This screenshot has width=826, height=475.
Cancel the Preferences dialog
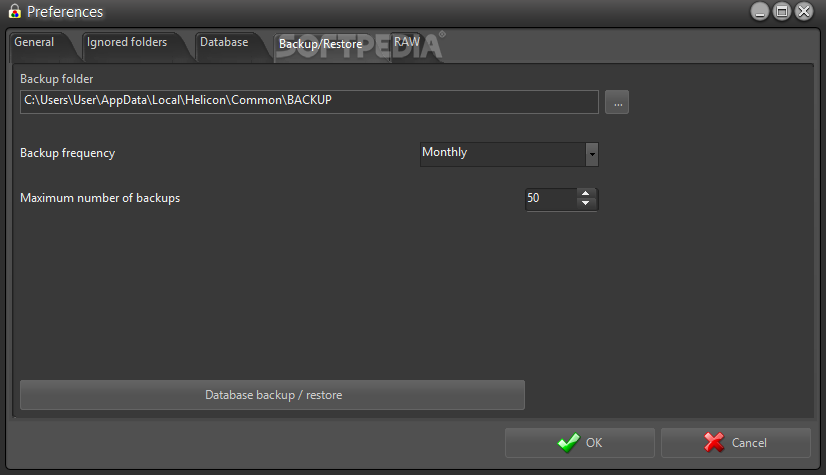coord(736,443)
